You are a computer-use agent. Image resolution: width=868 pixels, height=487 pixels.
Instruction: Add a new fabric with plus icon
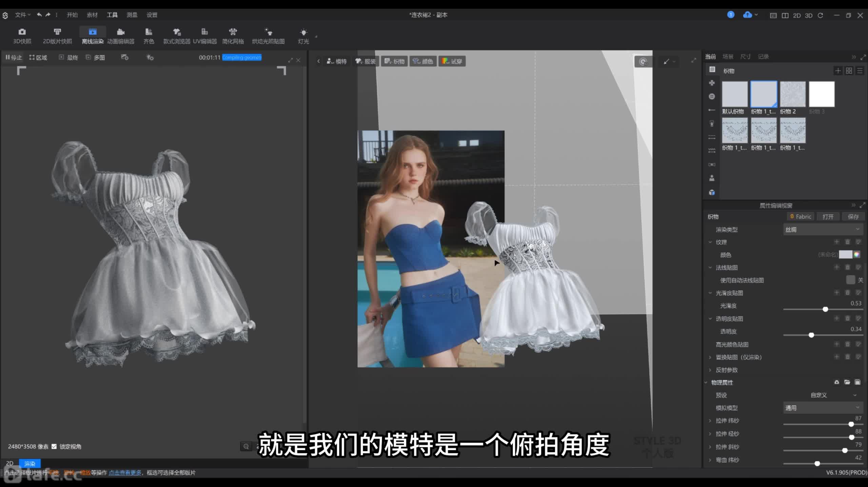[x=838, y=71]
